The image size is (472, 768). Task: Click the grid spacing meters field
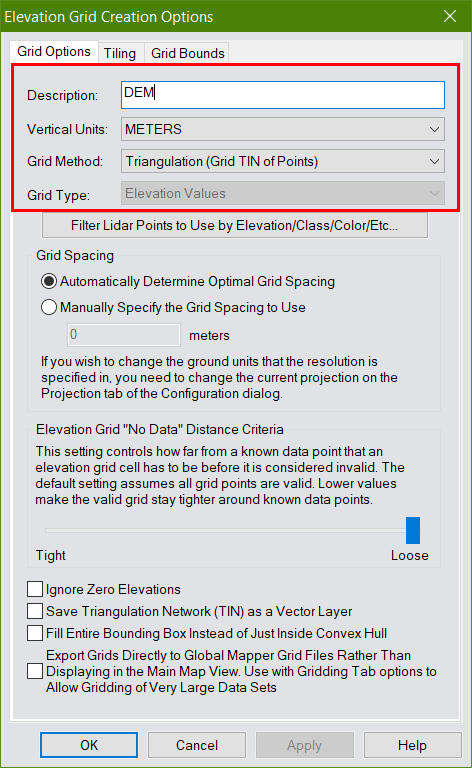(x=124, y=335)
